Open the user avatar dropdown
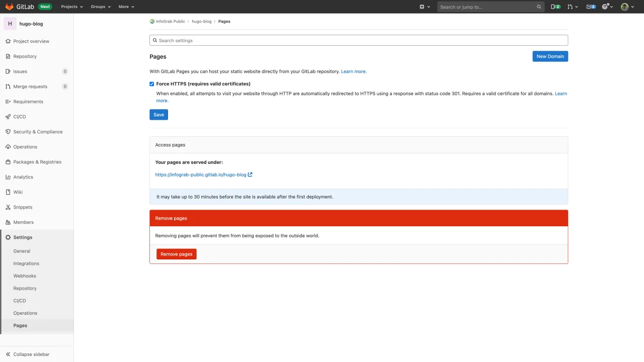Screen dimensions: 644x362 click(627, 7)
